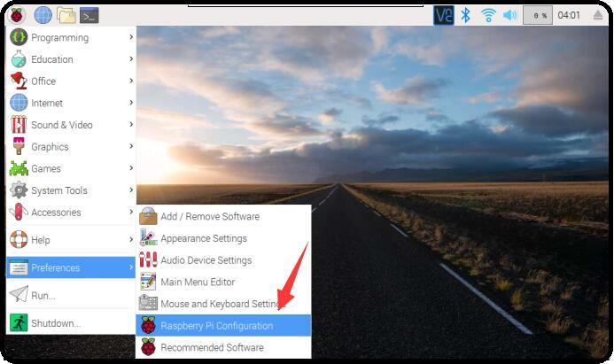Choose Run... label from main menu
The width and height of the screenshot is (614, 364).
pyautogui.click(x=43, y=296)
